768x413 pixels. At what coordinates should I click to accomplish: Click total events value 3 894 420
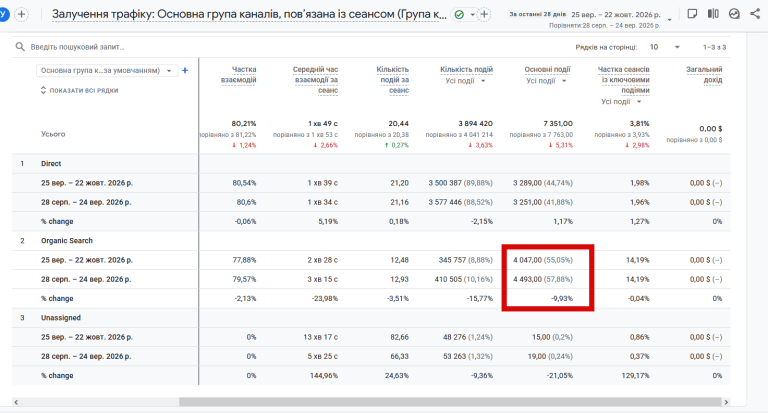(x=476, y=123)
